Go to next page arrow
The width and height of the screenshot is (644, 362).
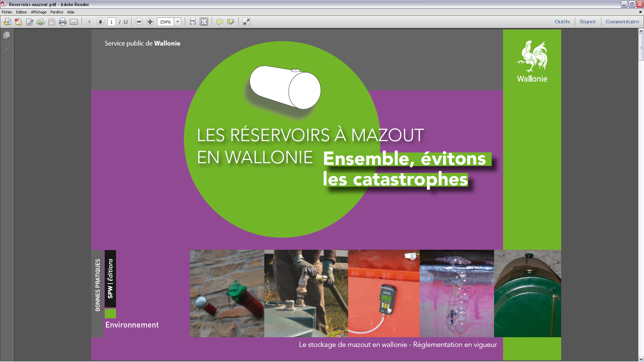pos(100,22)
